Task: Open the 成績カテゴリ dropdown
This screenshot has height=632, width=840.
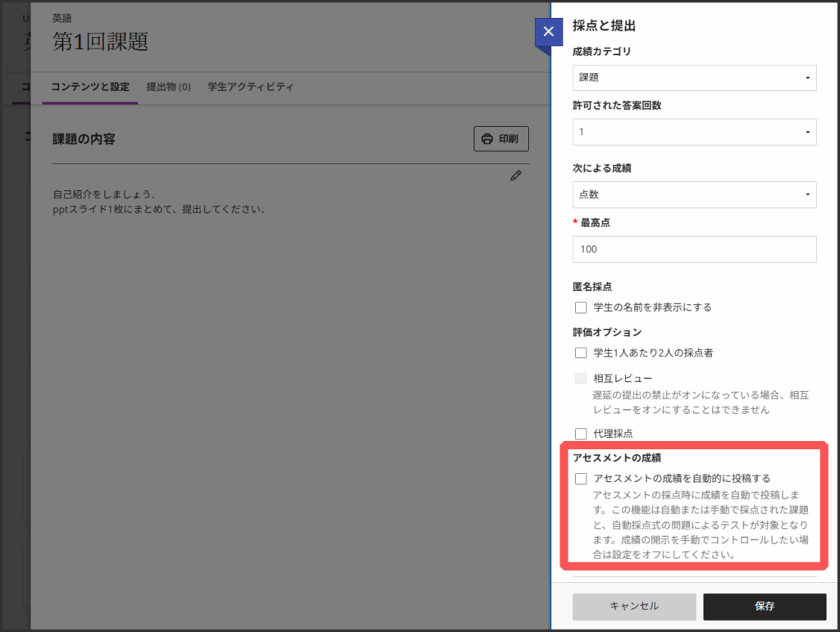Action: [694, 78]
